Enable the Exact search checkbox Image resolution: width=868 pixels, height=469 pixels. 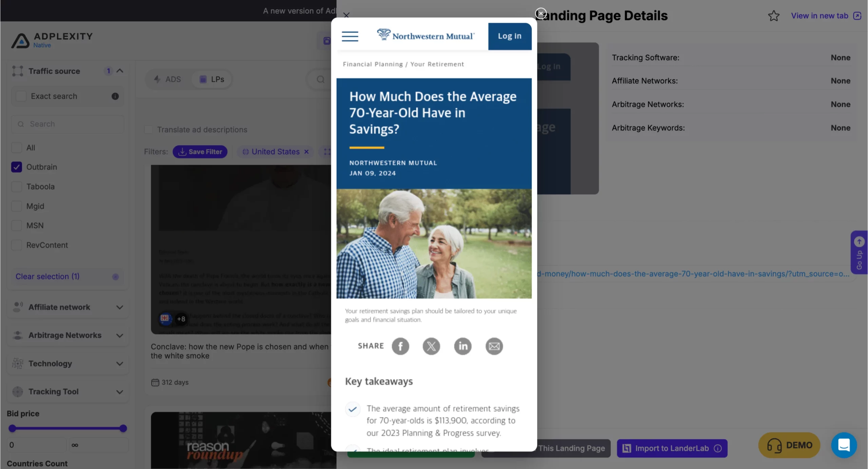pos(21,96)
